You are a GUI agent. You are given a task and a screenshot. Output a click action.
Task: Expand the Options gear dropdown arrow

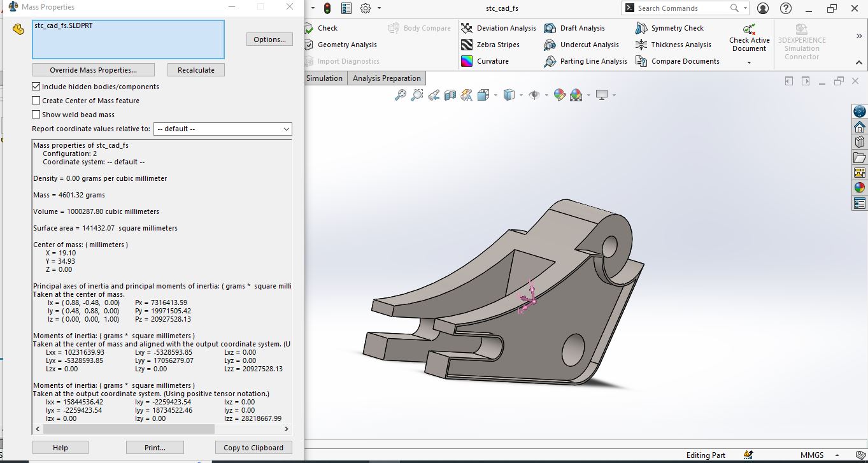point(379,8)
